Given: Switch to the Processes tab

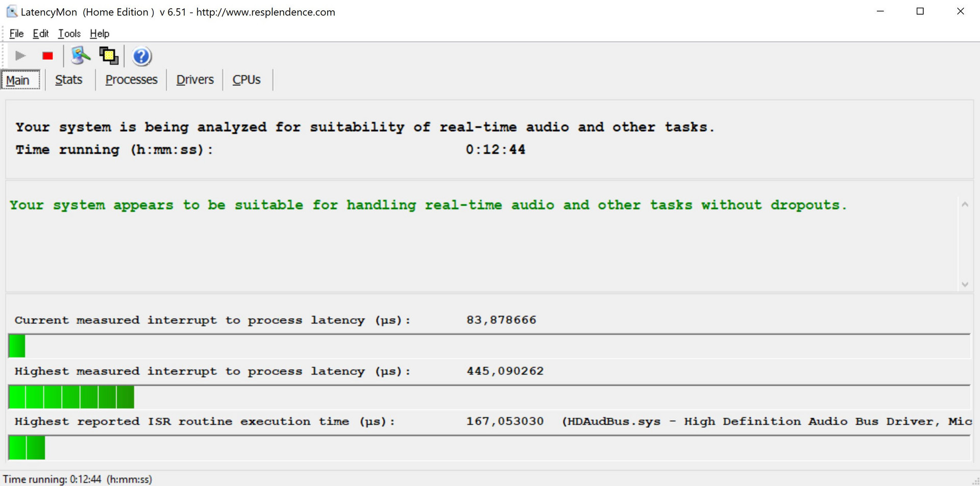Looking at the screenshot, I should [x=131, y=80].
